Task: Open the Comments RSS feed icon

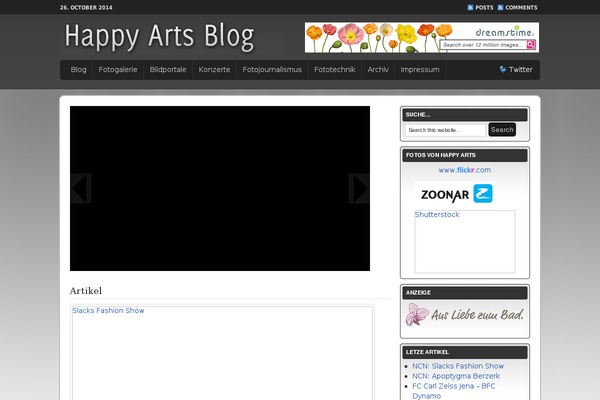Action: click(x=500, y=7)
